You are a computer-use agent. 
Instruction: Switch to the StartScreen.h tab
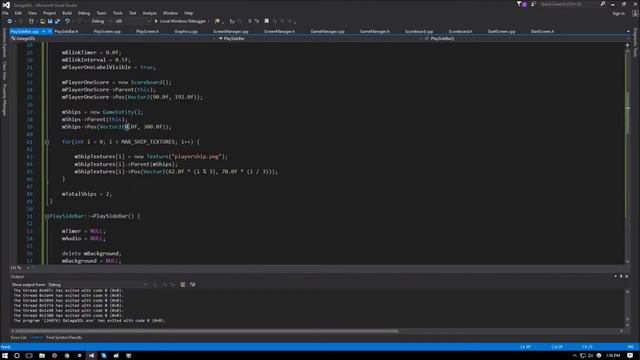(x=542, y=31)
